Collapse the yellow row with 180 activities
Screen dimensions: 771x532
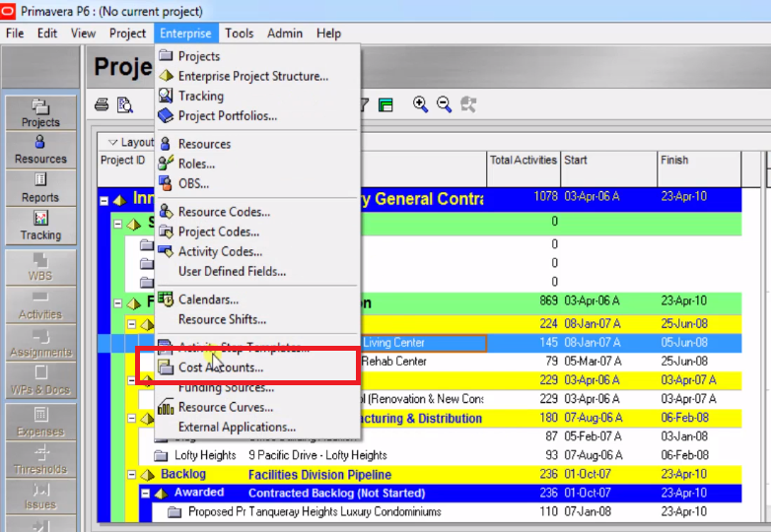(x=131, y=419)
